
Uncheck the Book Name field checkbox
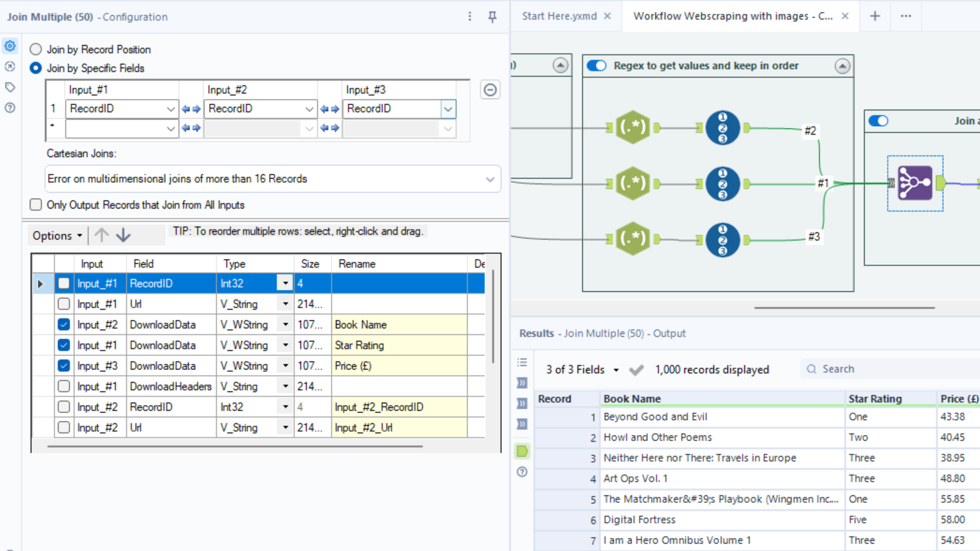64,324
